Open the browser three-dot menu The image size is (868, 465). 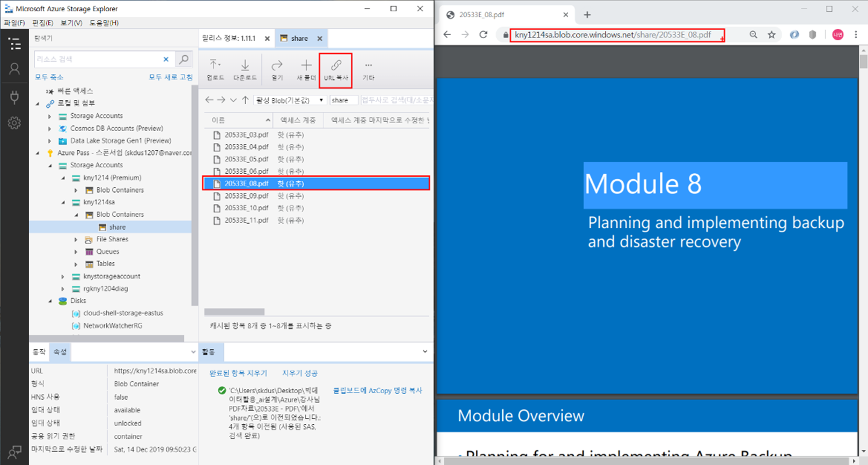856,35
